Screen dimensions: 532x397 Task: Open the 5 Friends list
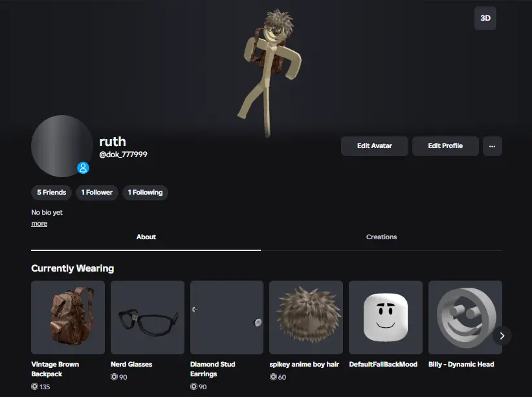51,193
